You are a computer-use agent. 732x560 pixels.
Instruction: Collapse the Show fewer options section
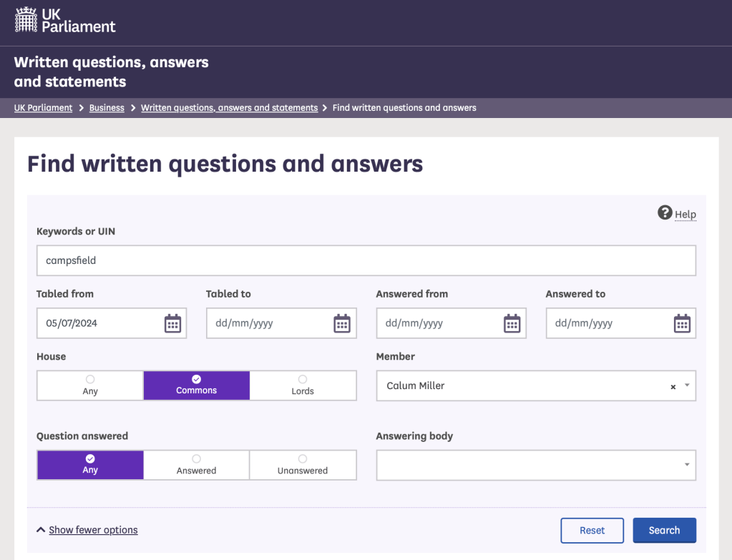[93, 529]
